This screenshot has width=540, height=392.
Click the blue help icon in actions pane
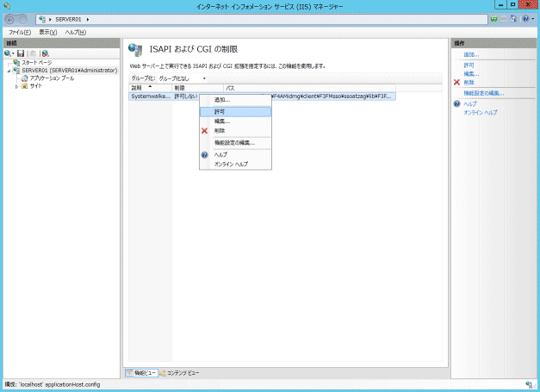pyautogui.click(x=456, y=103)
